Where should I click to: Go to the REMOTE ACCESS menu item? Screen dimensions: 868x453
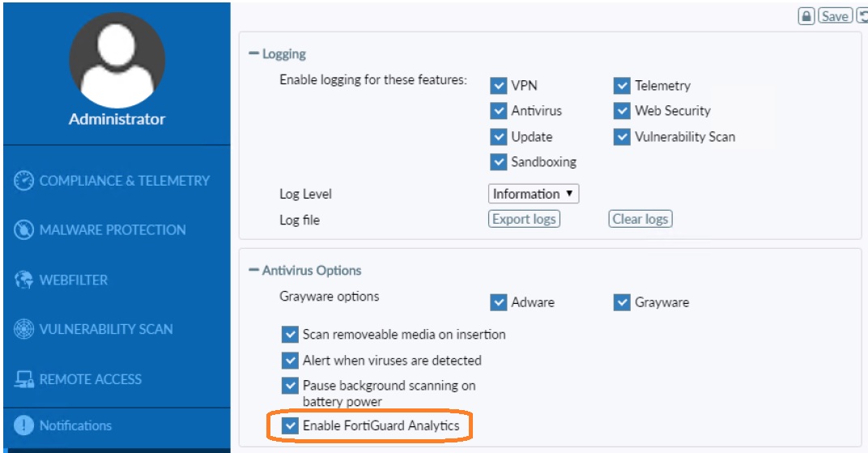coord(91,379)
